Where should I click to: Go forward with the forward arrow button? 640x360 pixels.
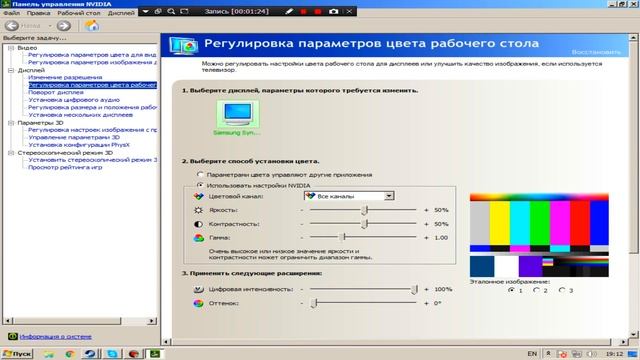[x=63, y=26]
